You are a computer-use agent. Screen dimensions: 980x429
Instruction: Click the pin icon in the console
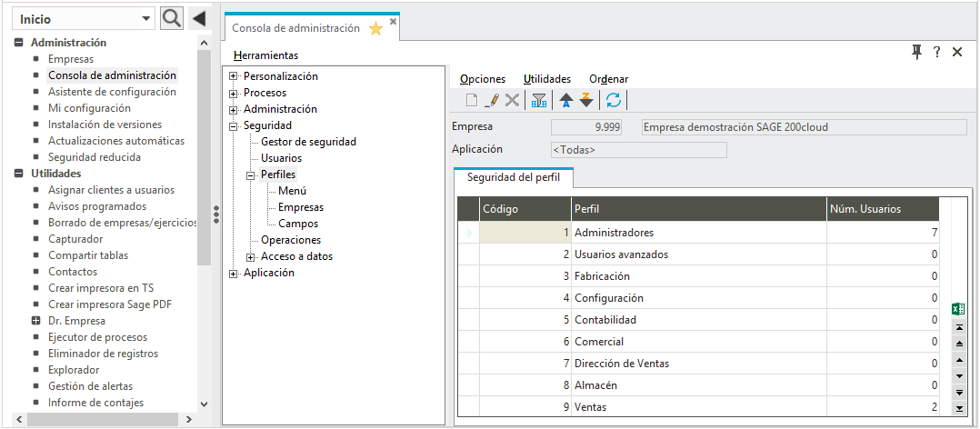917,53
